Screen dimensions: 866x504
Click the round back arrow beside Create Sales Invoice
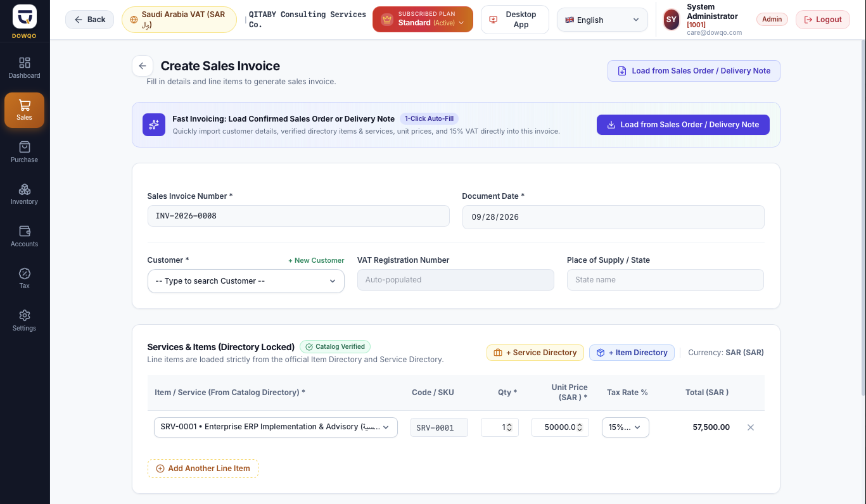(143, 66)
